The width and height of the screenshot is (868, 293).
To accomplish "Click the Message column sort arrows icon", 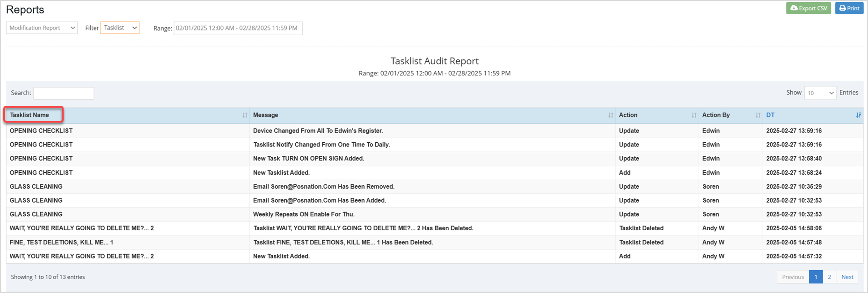I will click(611, 115).
